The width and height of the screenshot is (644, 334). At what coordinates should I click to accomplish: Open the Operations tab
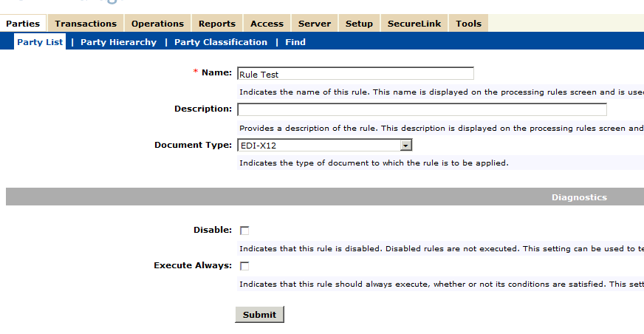pos(157,24)
